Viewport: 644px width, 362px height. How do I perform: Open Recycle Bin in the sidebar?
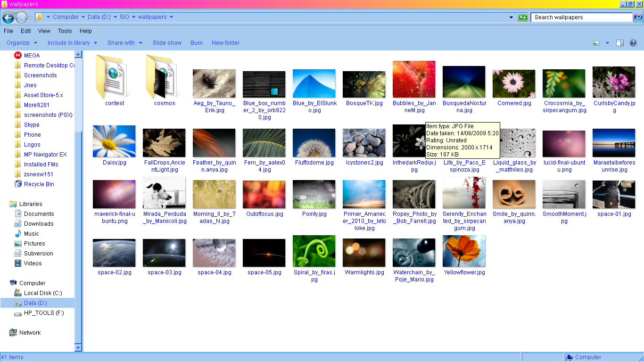pyautogui.click(x=34, y=184)
